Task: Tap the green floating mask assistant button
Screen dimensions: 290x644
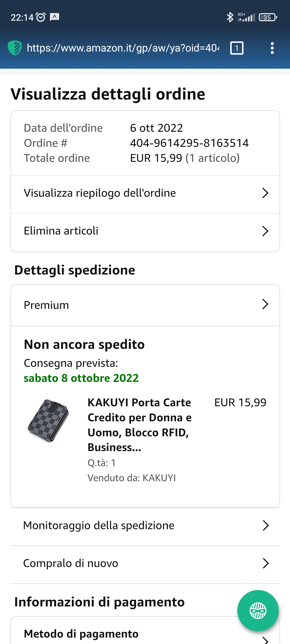Action: tap(258, 610)
